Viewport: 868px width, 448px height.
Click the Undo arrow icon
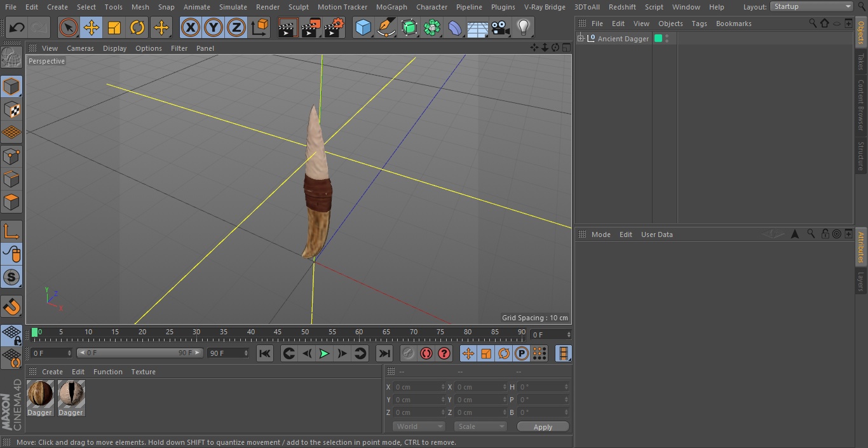point(17,27)
